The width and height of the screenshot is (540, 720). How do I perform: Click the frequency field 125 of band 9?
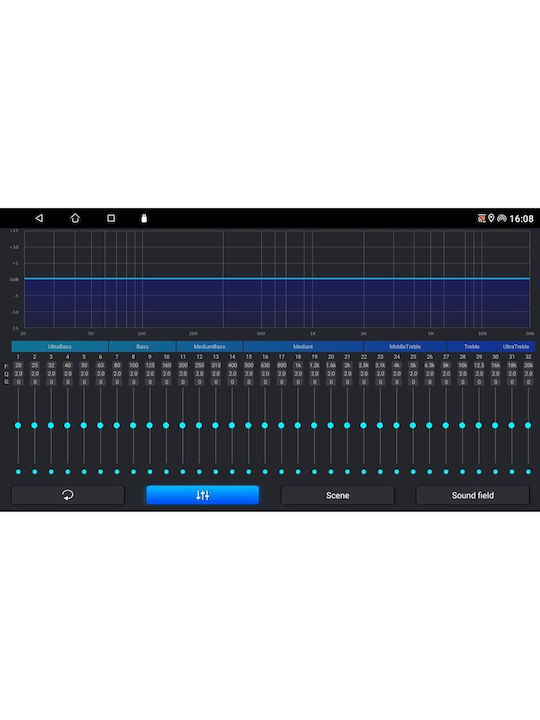point(150,366)
